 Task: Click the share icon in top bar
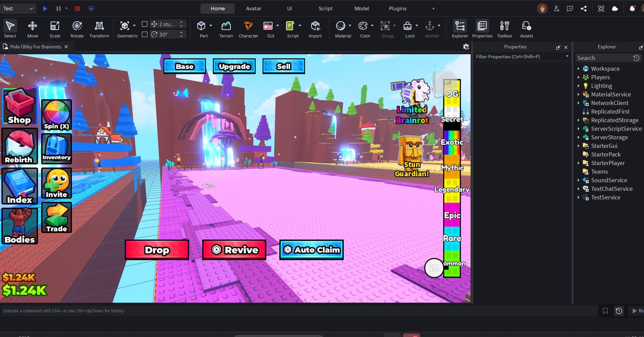click(584, 9)
